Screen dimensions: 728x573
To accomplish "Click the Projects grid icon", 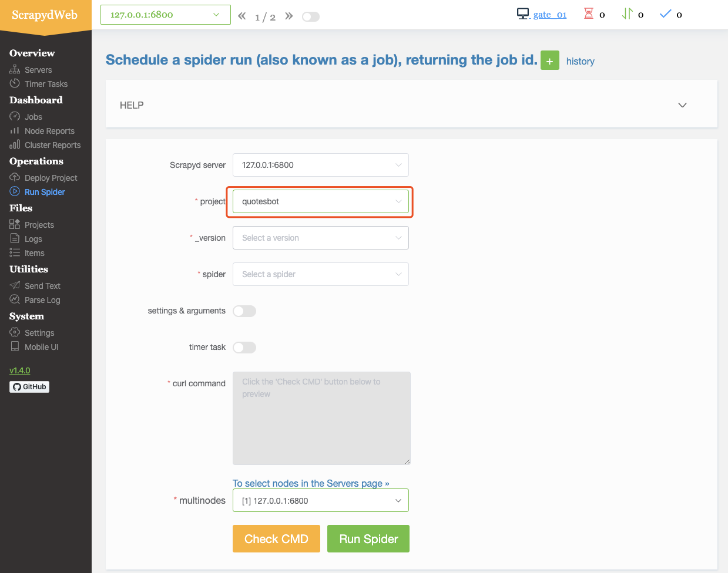I will 15,224.
